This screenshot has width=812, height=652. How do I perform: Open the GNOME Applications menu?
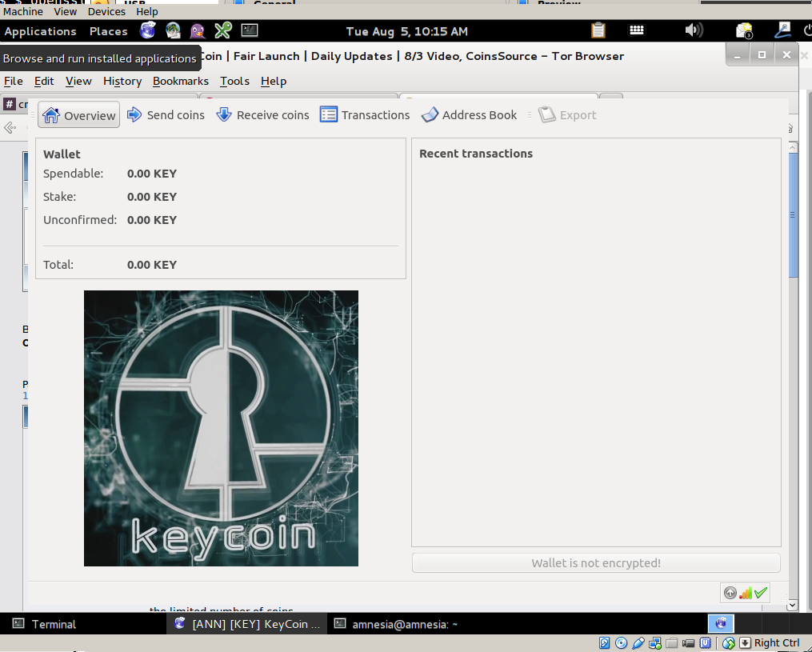pos(40,31)
